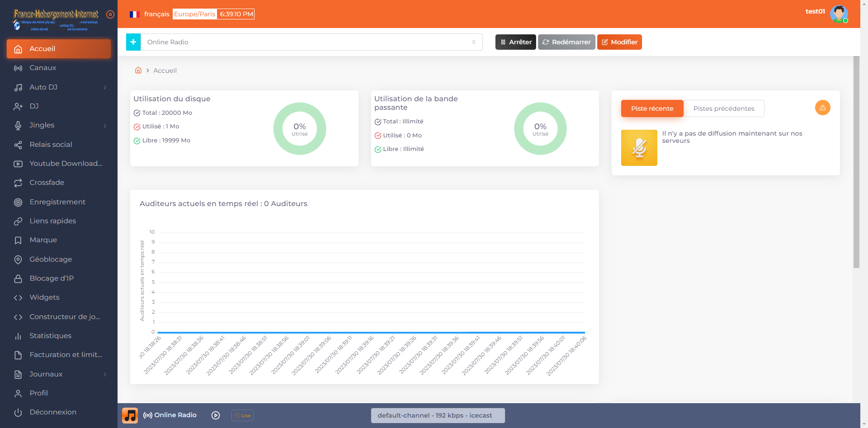The image size is (868, 428).
Task: Click the cyan plus add-station button
Action: point(133,42)
